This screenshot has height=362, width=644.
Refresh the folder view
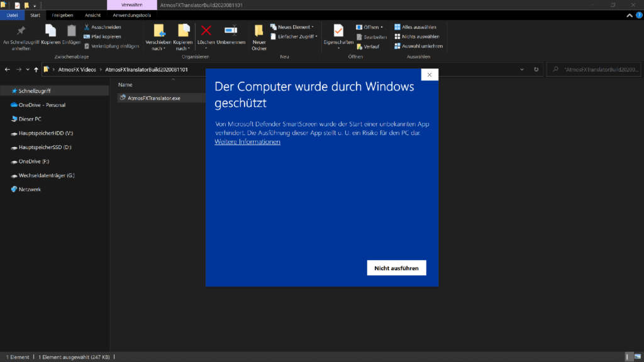[536, 69]
